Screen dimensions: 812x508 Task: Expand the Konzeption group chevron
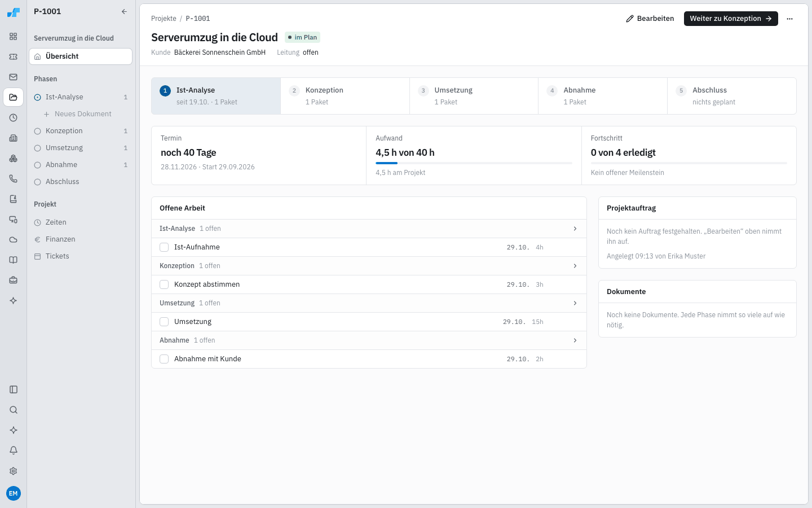click(x=575, y=266)
